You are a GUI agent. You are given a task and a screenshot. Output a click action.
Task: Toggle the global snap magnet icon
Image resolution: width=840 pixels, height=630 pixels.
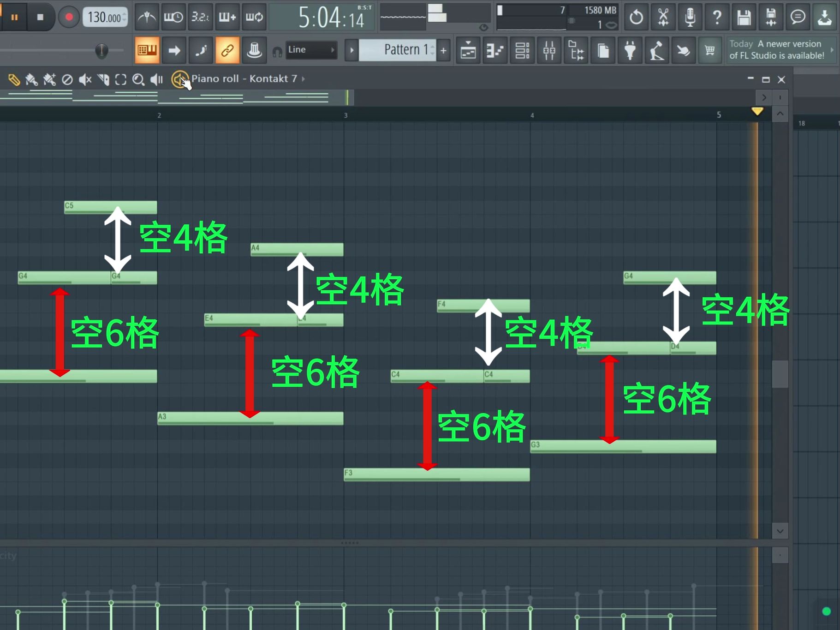pos(277,52)
